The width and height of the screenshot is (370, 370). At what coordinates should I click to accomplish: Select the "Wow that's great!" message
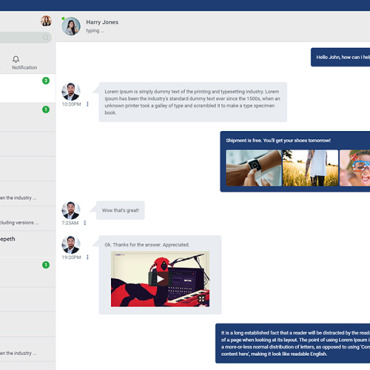[120, 210]
